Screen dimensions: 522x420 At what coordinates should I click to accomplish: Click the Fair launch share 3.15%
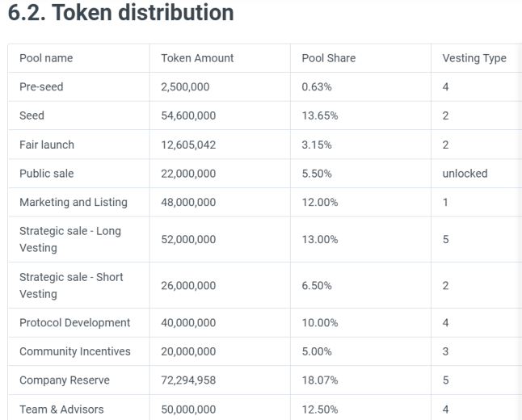pos(317,145)
